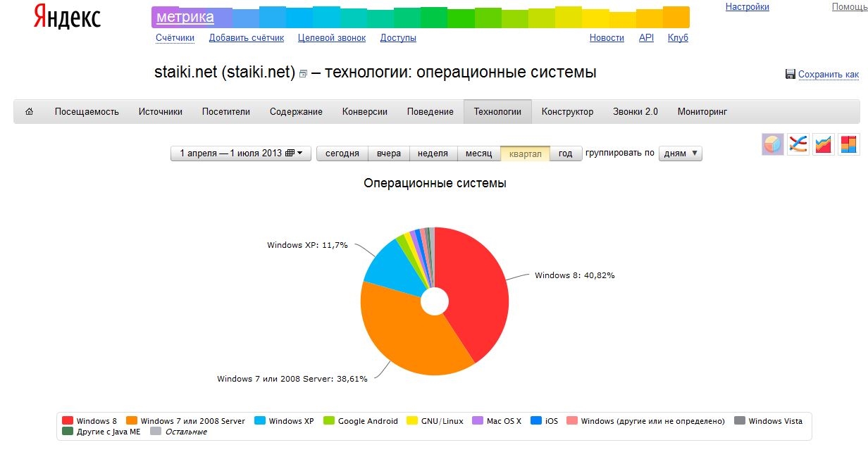This screenshot has width=868, height=464.
Task: Open the Настройки link
Action: (748, 7)
